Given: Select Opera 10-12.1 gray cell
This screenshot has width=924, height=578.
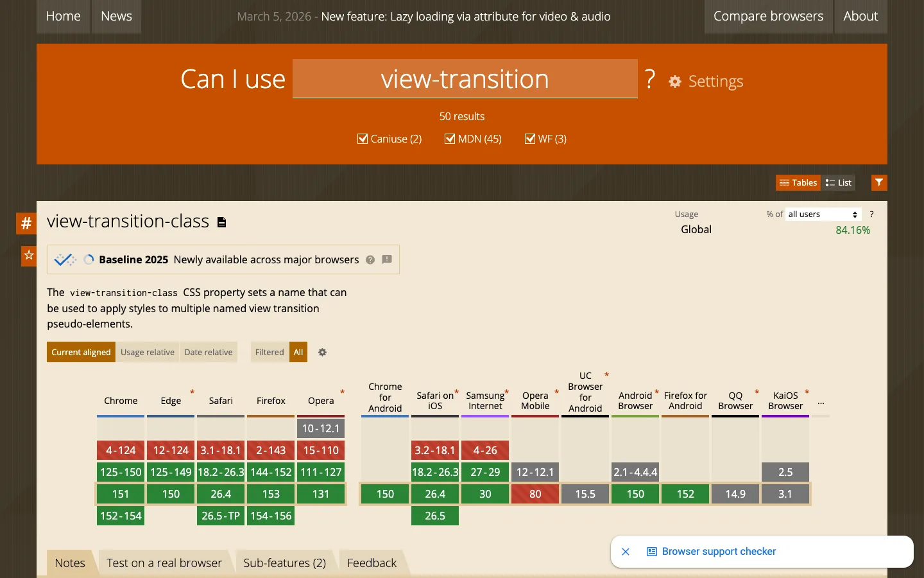Looking at the screenshot, I should 321,428.
